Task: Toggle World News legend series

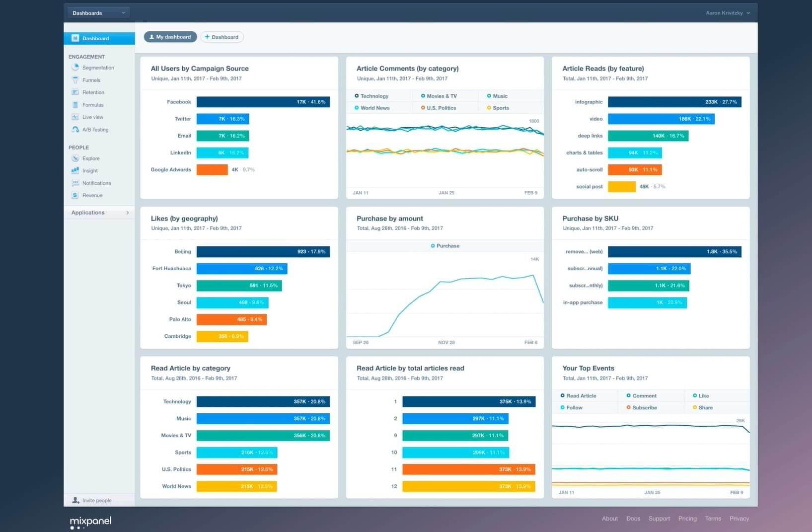Action: click(372, 108)
